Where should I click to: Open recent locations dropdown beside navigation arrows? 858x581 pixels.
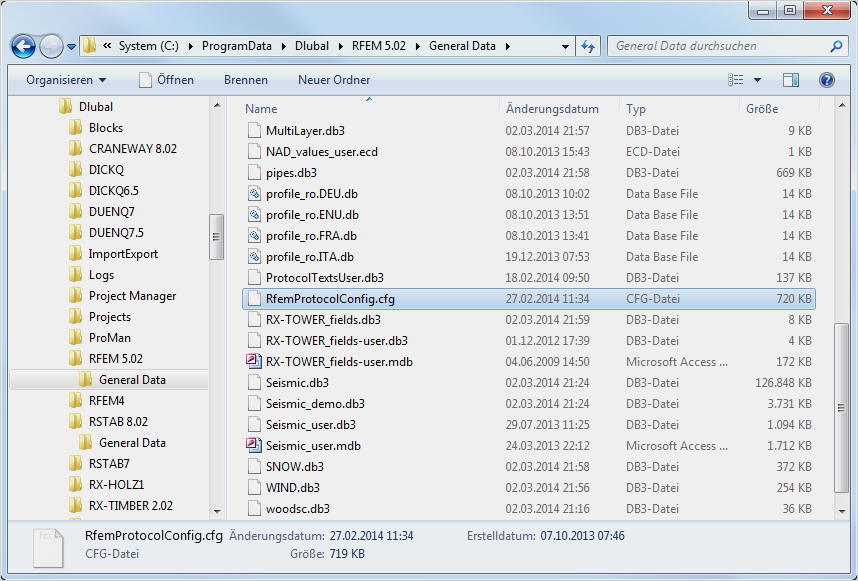click(x=71, y=47)
